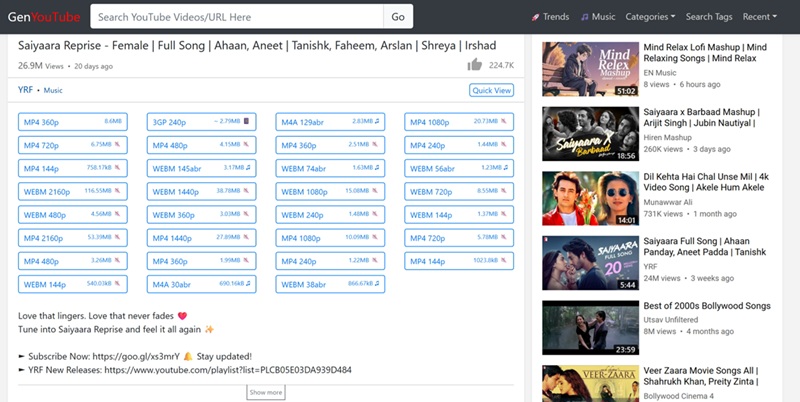Expand the Categories dropdown

650,17
